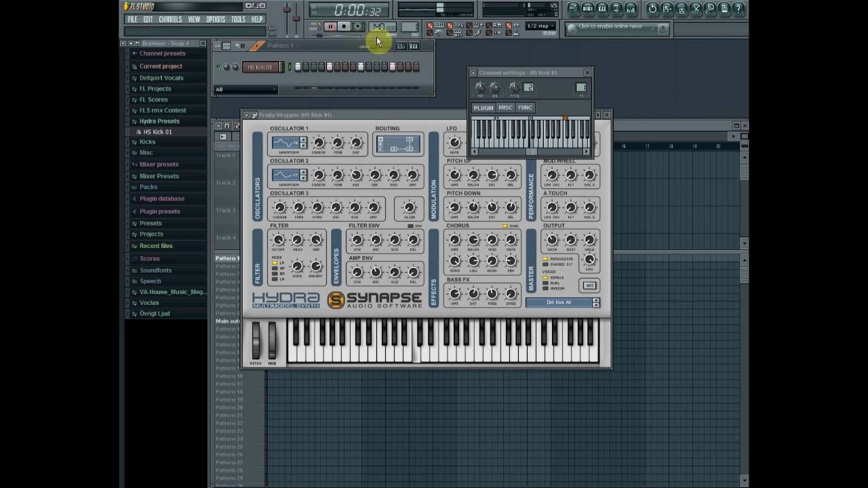Click the scissors shortcut icon in toolbar

(696, 9)
